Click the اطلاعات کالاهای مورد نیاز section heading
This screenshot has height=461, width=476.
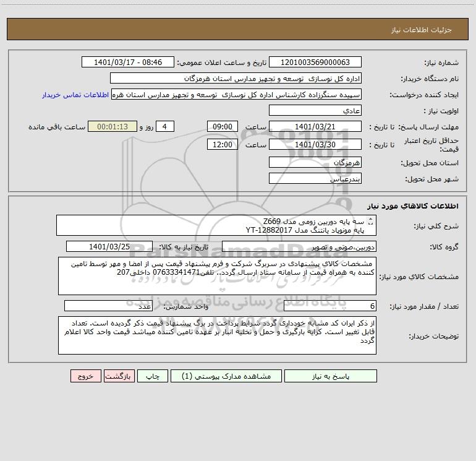point(413,206)
